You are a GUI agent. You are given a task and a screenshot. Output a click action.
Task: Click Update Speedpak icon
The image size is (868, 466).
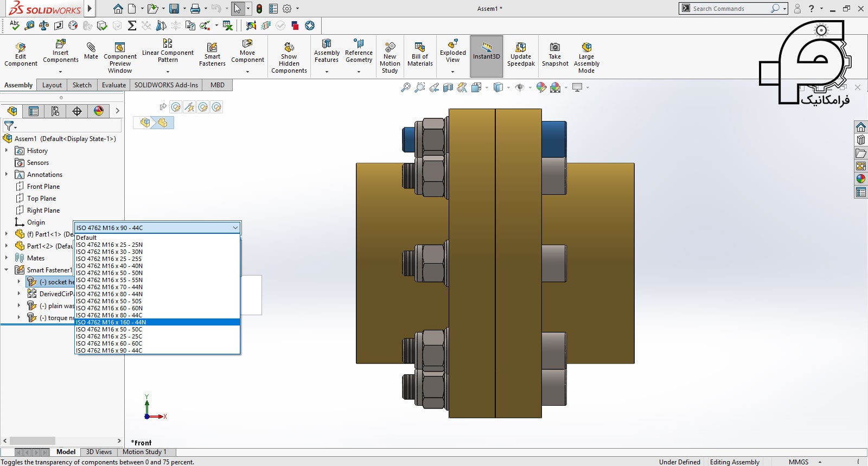point(521,48)
